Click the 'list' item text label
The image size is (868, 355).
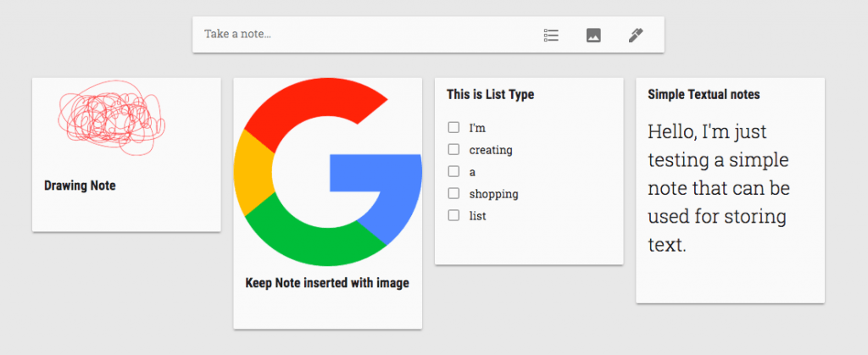coord(478,216)
